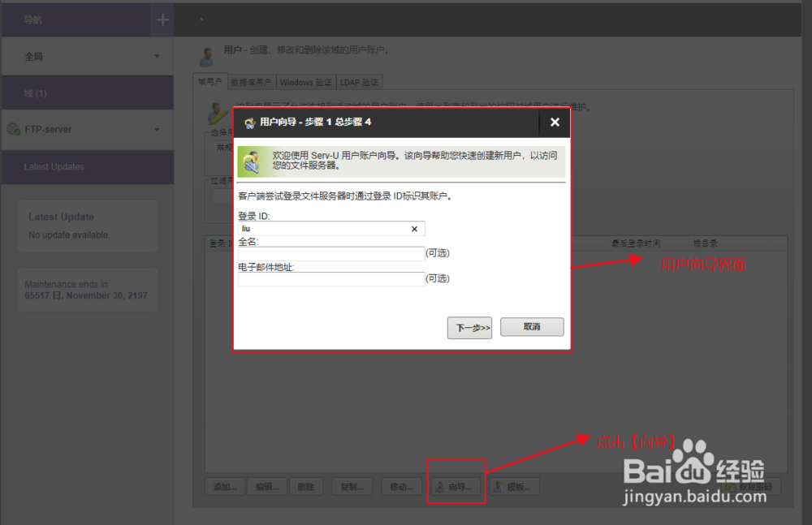Click the 向导... wizard button

[x=456, y=487]
